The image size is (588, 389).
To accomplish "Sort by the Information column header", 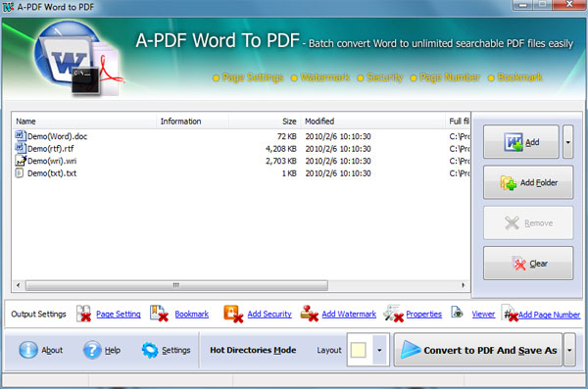I will pos(192,122).
